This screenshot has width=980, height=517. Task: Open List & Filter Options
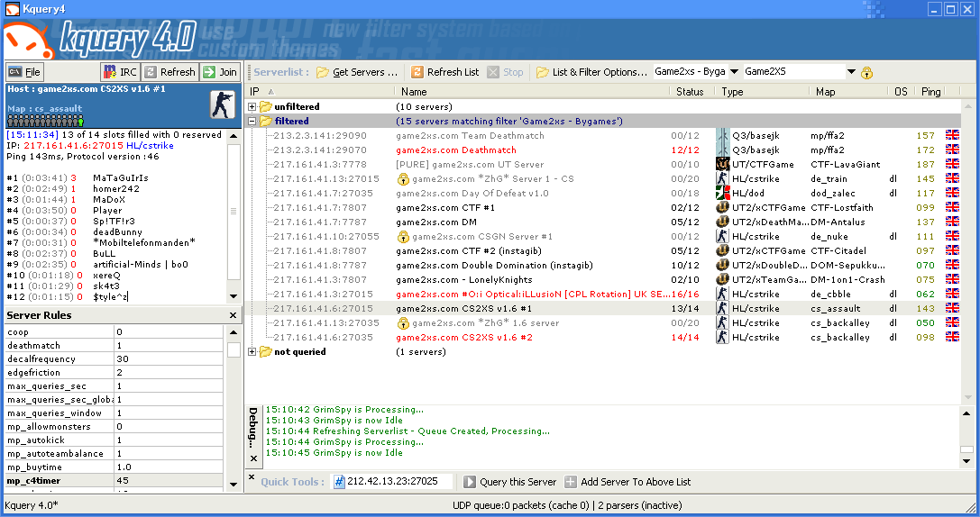pyautogui.click(x=591, y=72)
